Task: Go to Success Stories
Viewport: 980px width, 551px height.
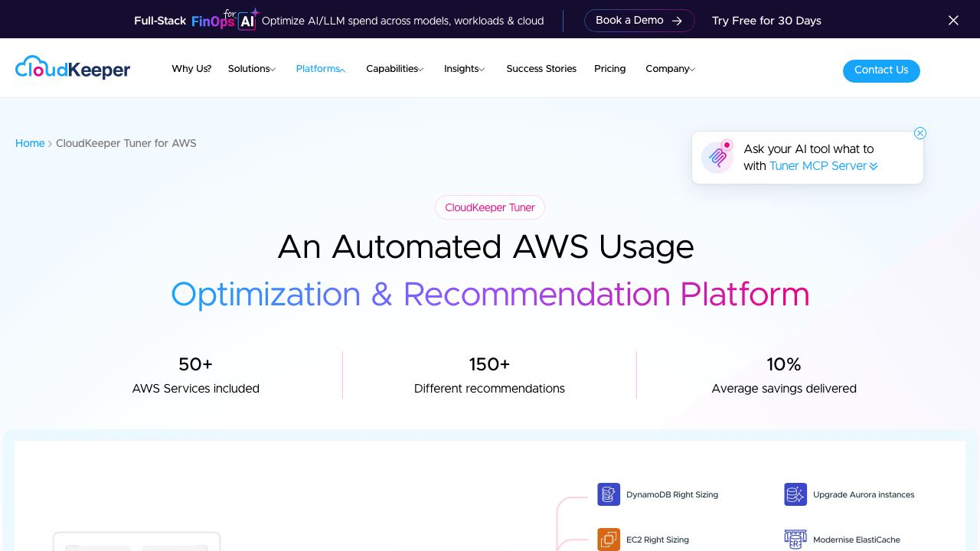Action: pyautogui.click(x=541, y=69)
